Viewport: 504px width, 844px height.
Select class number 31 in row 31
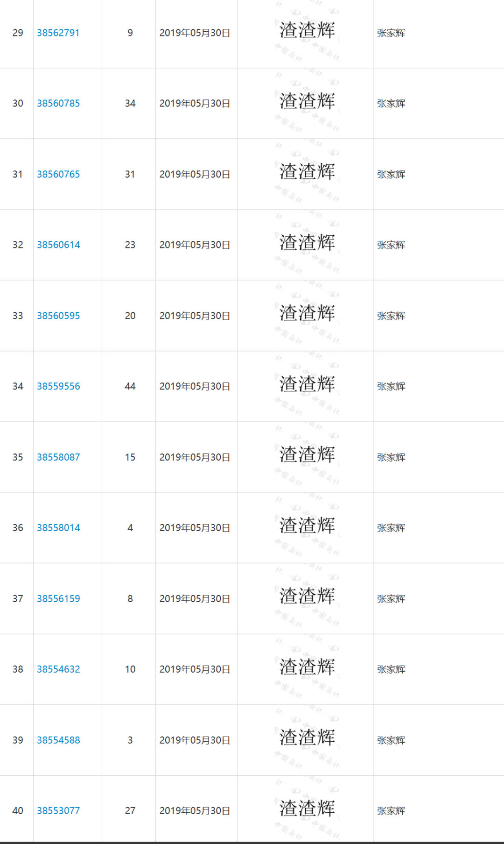(x=130, y=174)
